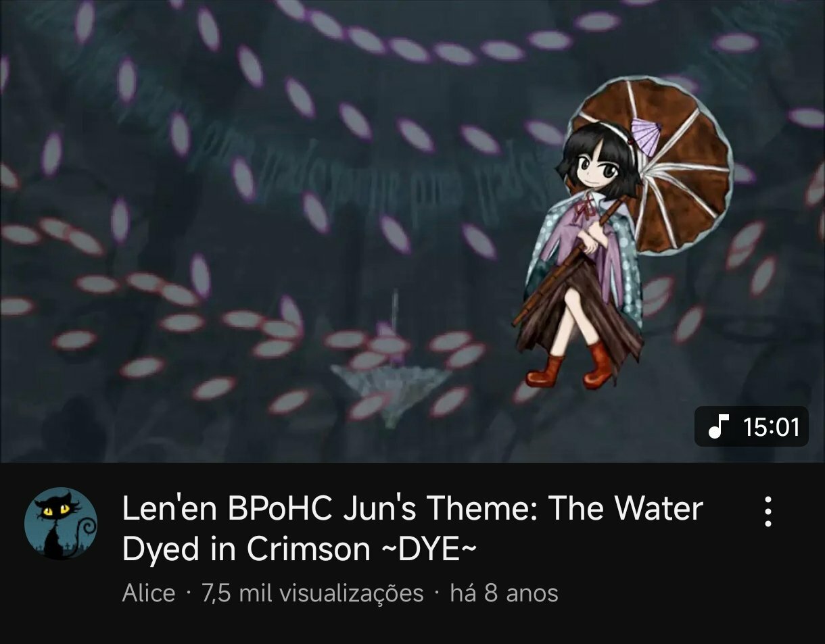Click the 7,5 mil visualizações text
This screenshot has width=825, height=644.
312,593
